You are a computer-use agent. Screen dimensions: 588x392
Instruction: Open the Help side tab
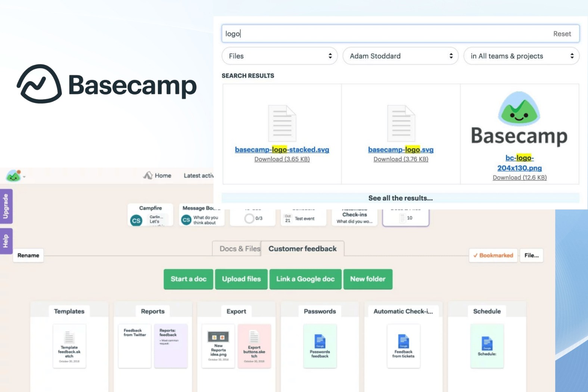pos(6,241)
